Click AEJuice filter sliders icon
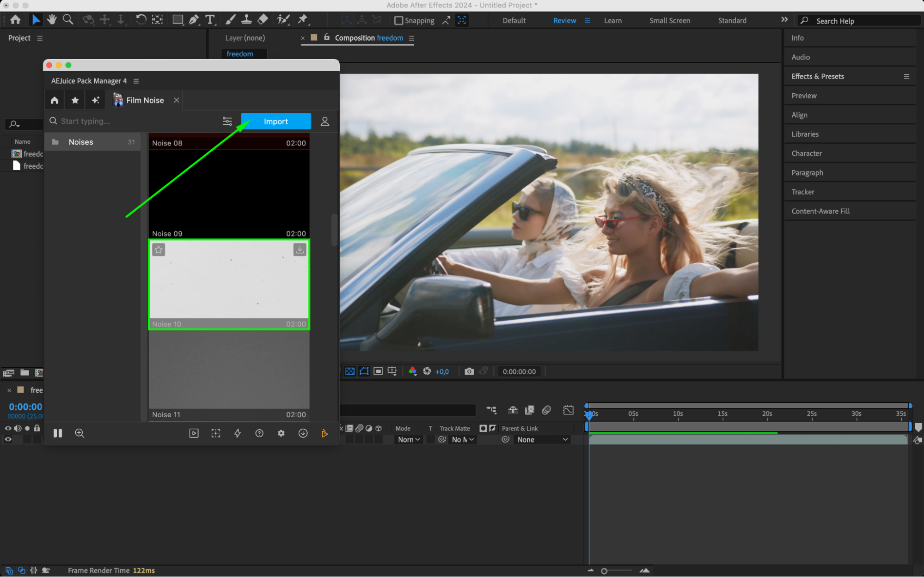This screenshot has width=924, height=577. coord(227,121)
